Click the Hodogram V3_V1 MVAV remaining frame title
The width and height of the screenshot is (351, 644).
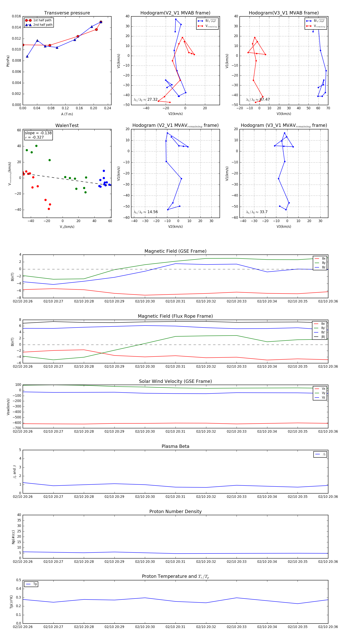tap(284, 125)
